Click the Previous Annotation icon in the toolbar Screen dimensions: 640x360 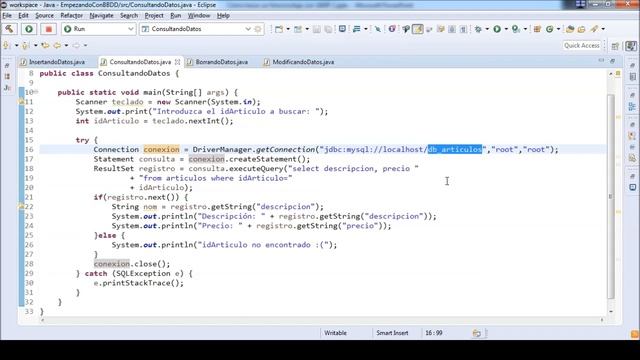pyautogui.click(x=25, y=45)
